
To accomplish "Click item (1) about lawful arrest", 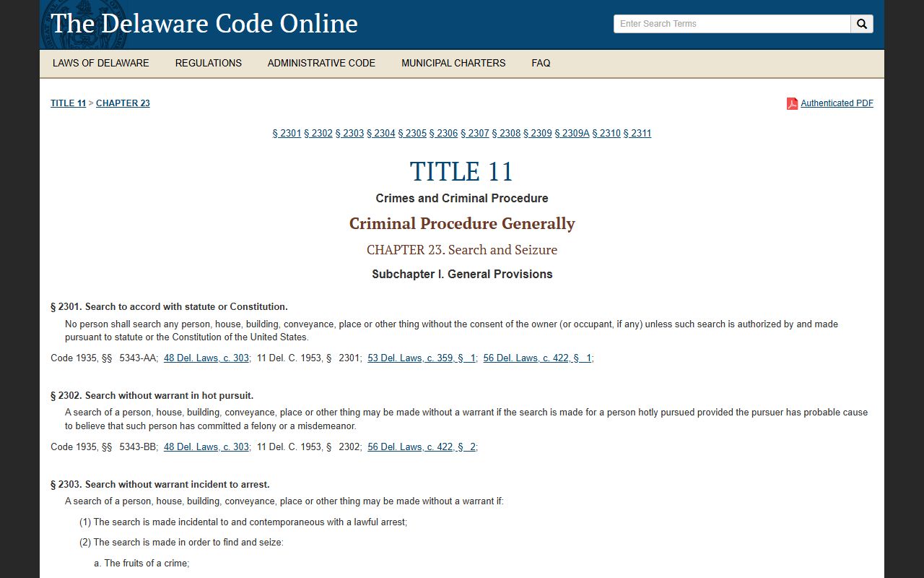I will coord(243,522).
